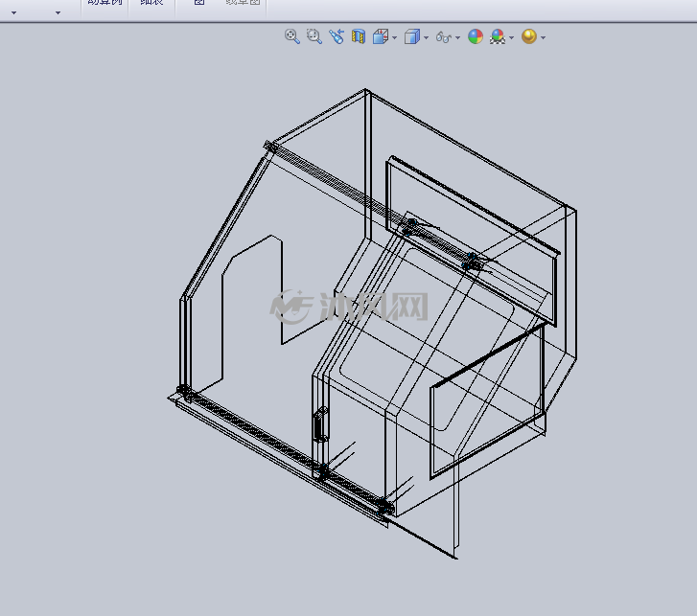The height and width of the screenshot is (616, 697).
Task: Expand the Display Style dropdown arrow
Action: coord(427,37)
